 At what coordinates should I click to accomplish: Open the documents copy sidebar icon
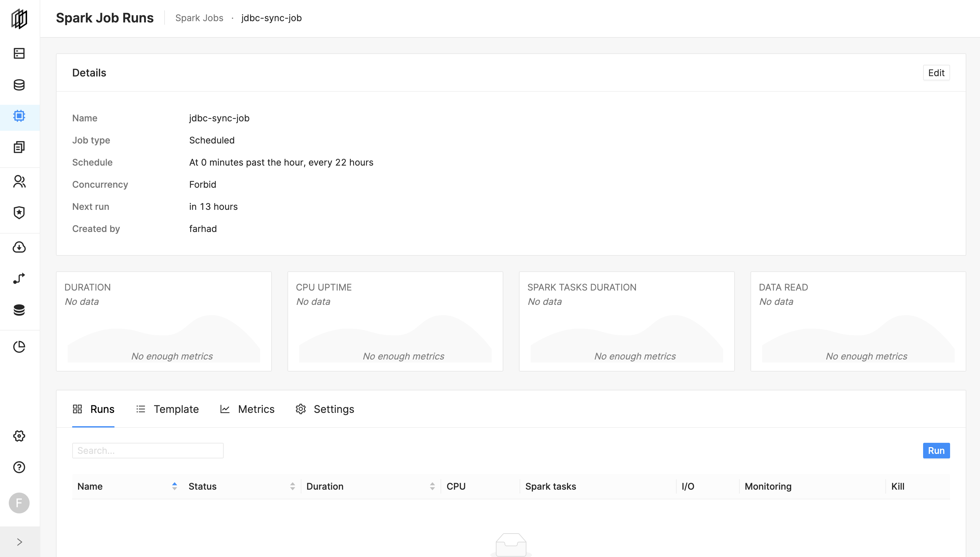[19, 147]
